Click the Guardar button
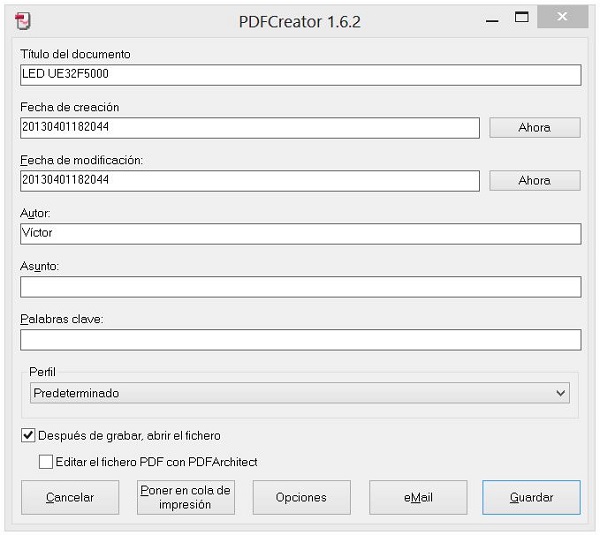This screenshot has width=600, height=535. tap(532, 497)
